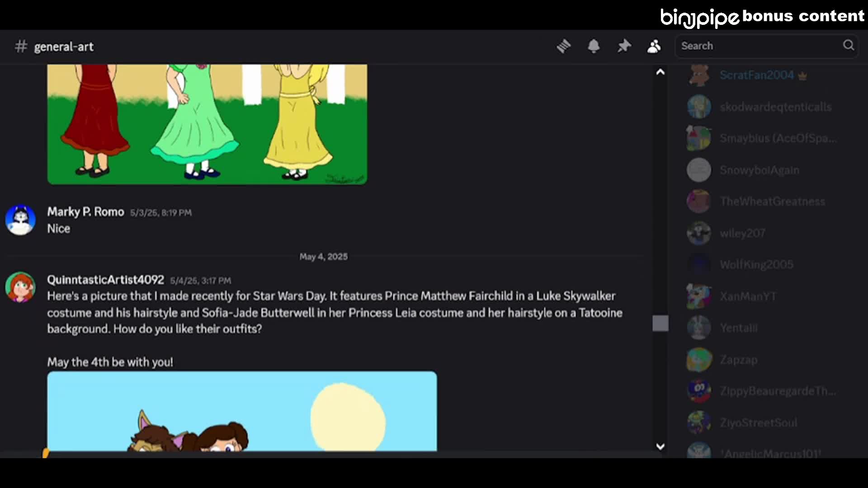868x488 pixels.
Task: Select member WolfKing2005 in list
Action: tap(756, 265)
